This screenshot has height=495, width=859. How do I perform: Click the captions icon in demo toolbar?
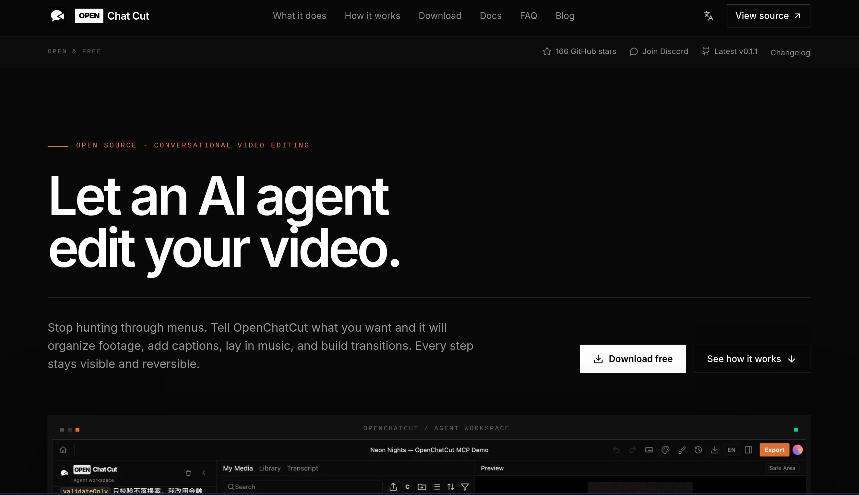click(649, 450)
